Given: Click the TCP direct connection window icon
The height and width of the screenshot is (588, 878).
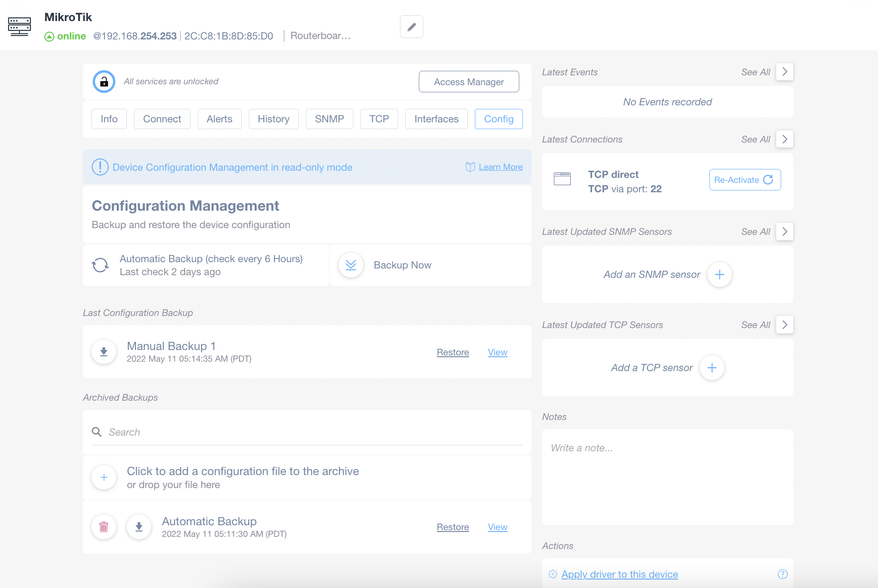Looking at the screenshot, I should (562, 179).
